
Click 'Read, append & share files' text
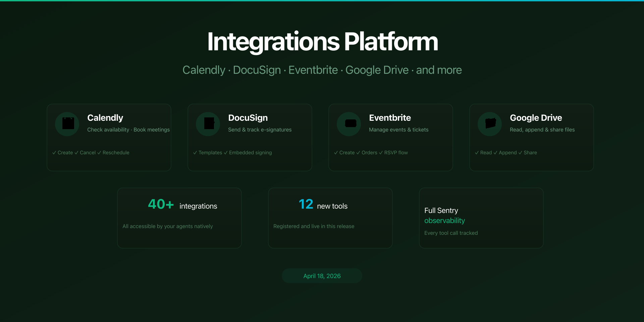(542, 130)
